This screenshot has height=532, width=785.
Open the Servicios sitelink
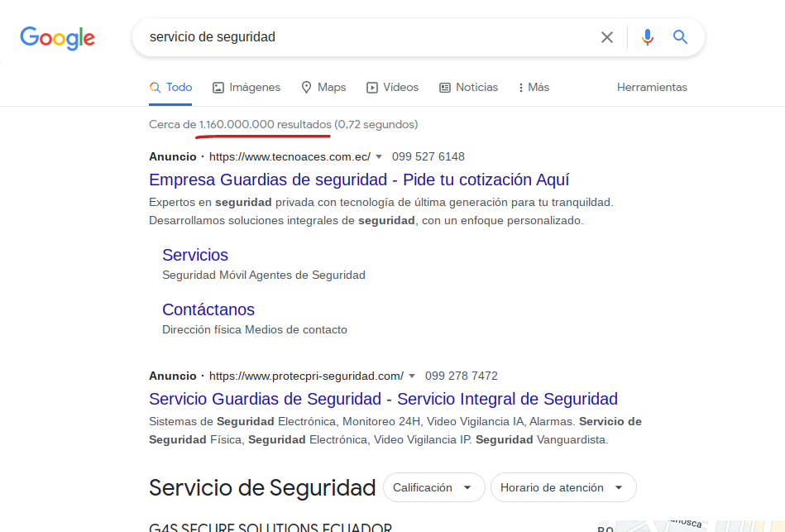195,255
